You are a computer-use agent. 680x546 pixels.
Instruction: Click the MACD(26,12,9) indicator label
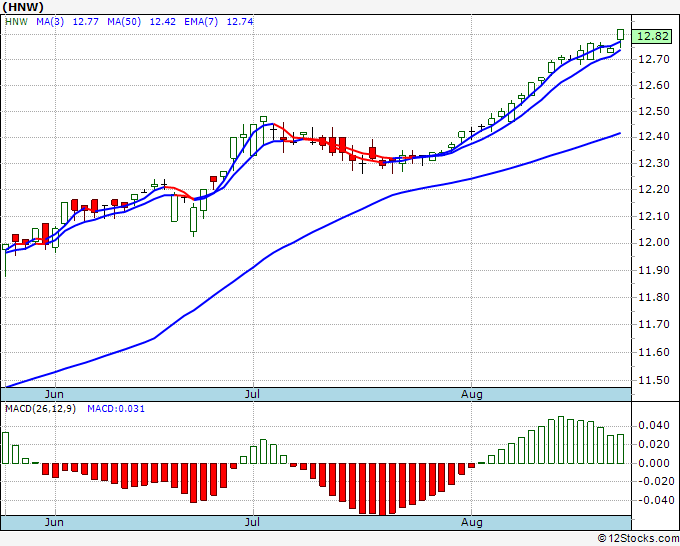point(40,409)
